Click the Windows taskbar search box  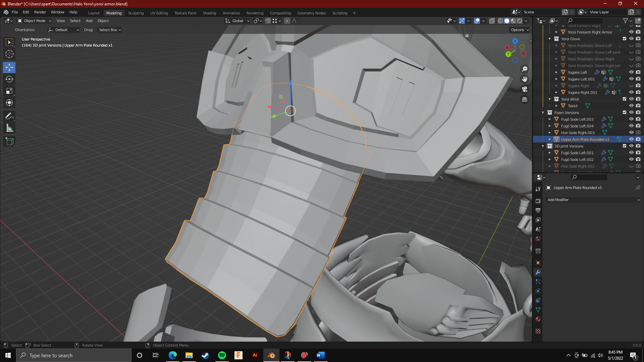pyautogui.click(x=74, y=355)
